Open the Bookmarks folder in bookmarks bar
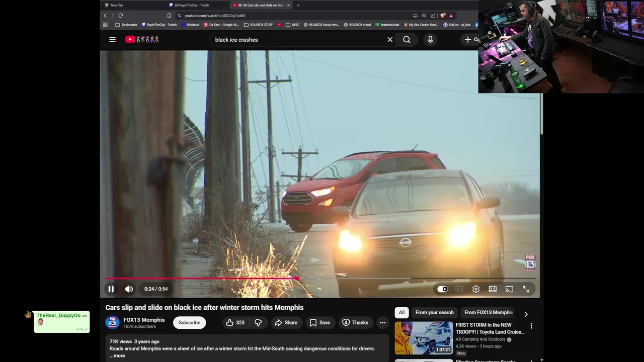Screen dimensions: 644x362 click(126, 25)
